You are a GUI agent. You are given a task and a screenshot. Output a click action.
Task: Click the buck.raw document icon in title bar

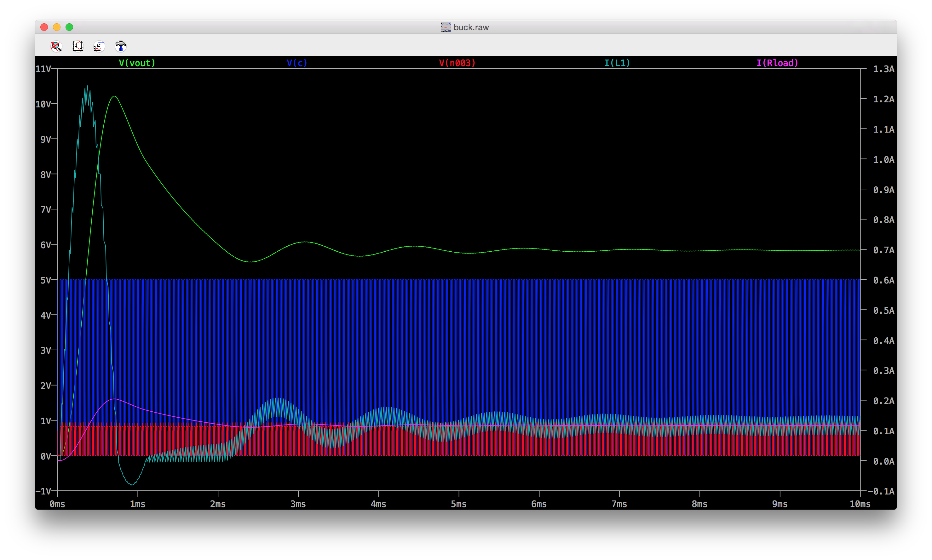tap(446, 27)
